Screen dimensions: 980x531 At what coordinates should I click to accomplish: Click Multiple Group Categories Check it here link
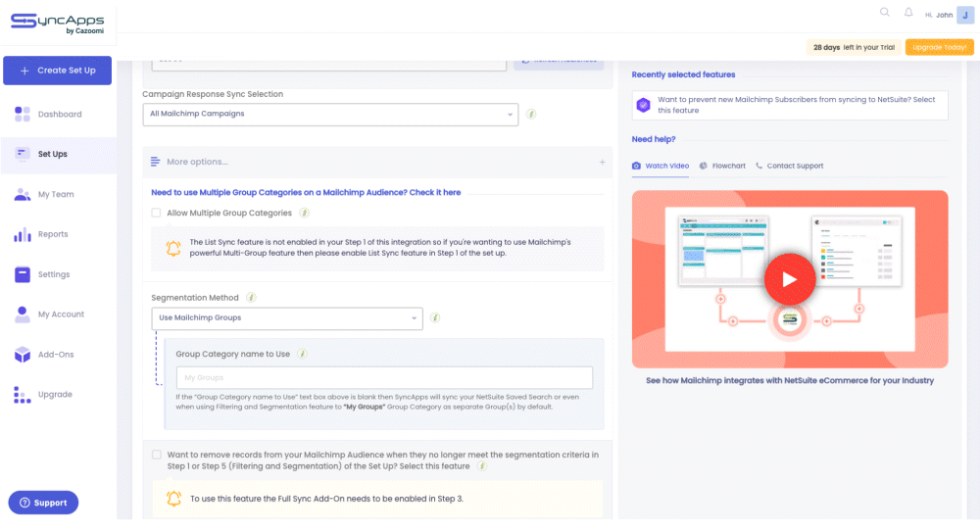click(306, 192)
